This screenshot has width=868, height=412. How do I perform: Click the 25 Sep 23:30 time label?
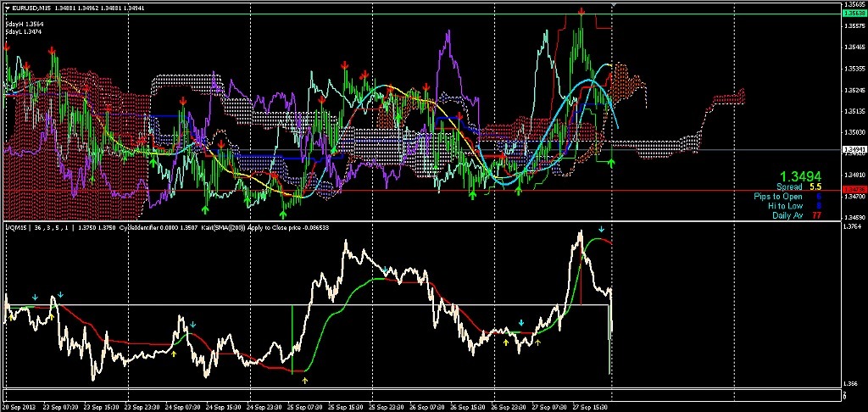tap(387, 406)
